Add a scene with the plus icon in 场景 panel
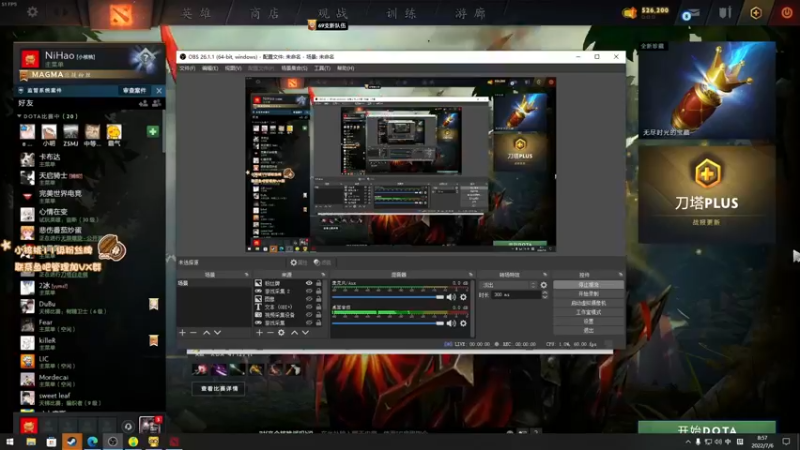The width and height of the screenshot is (800, 450). point(182,333)
